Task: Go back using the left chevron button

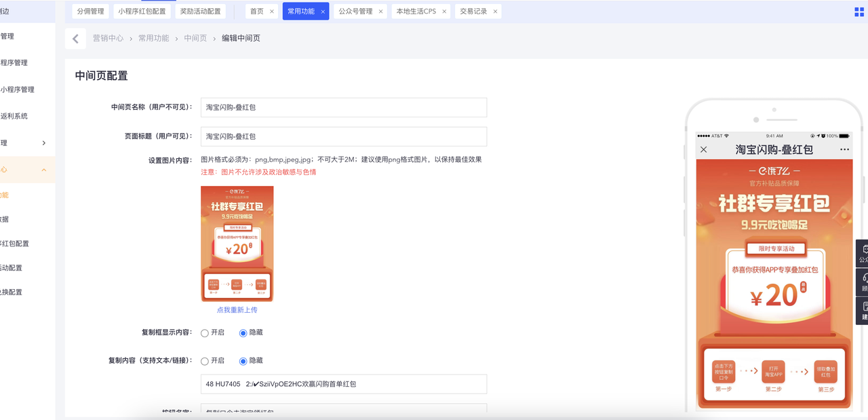Action: 75,39
